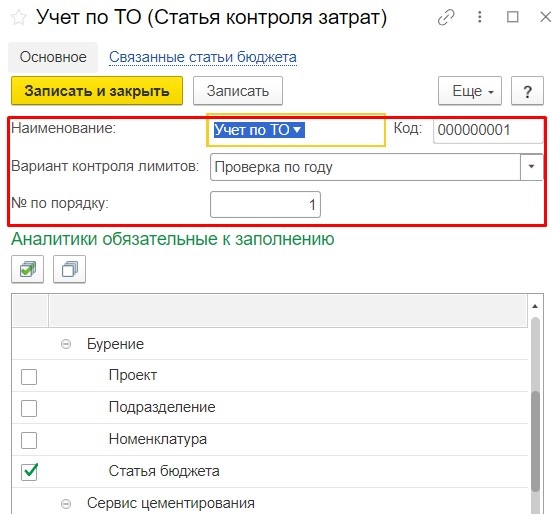The width and height of the screenshot is (553, 515).
Task: Expand the Еще menu button
Action: 470,91
